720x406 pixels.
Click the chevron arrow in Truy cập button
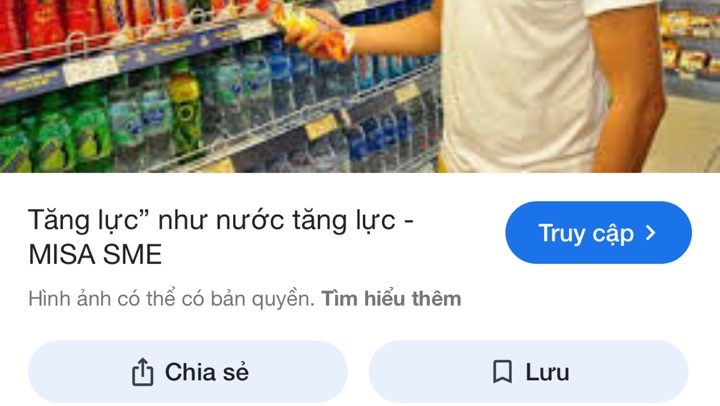(x=651, y=233)
